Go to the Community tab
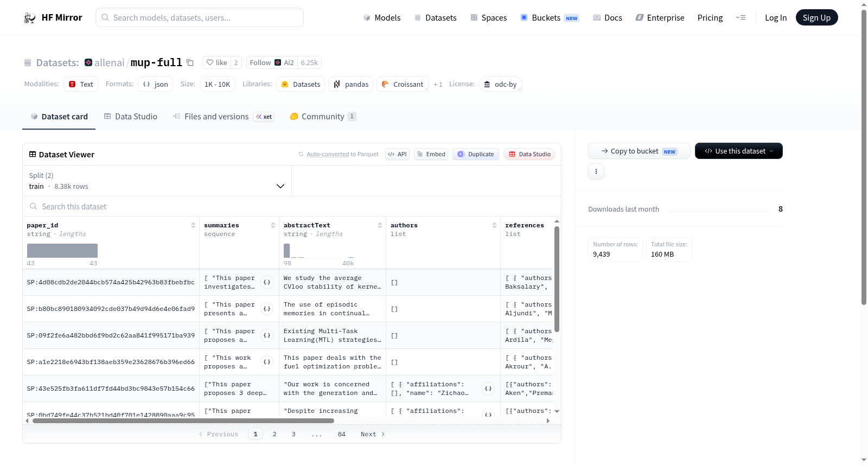The height and width of the screenshot is (465, 868). (x=323, y=116)
